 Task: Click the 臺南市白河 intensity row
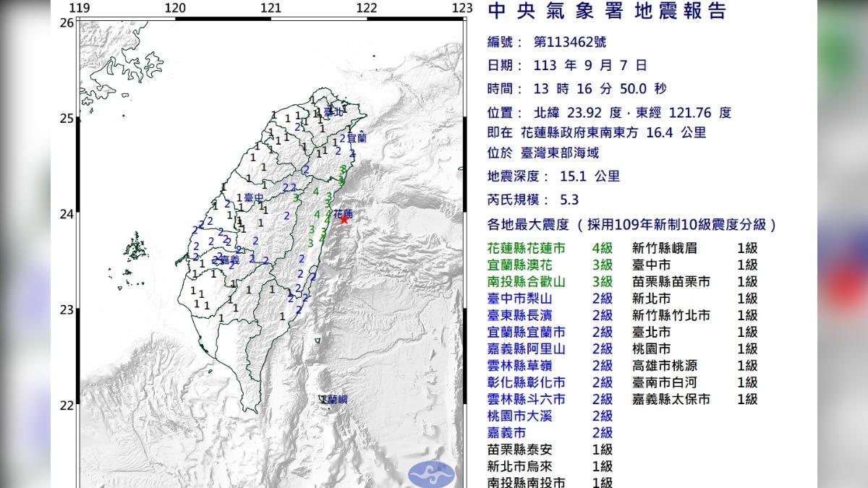point(695,382)
